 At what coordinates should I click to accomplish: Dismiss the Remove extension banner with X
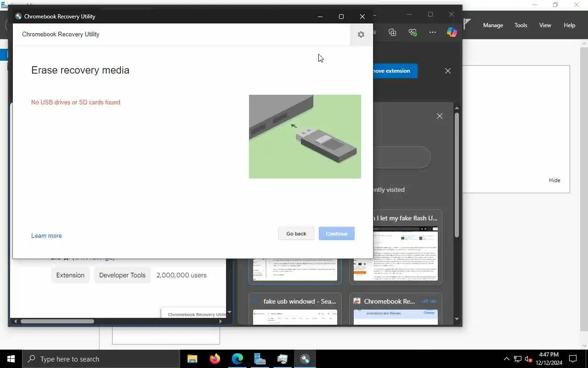[x=448, y=71]
